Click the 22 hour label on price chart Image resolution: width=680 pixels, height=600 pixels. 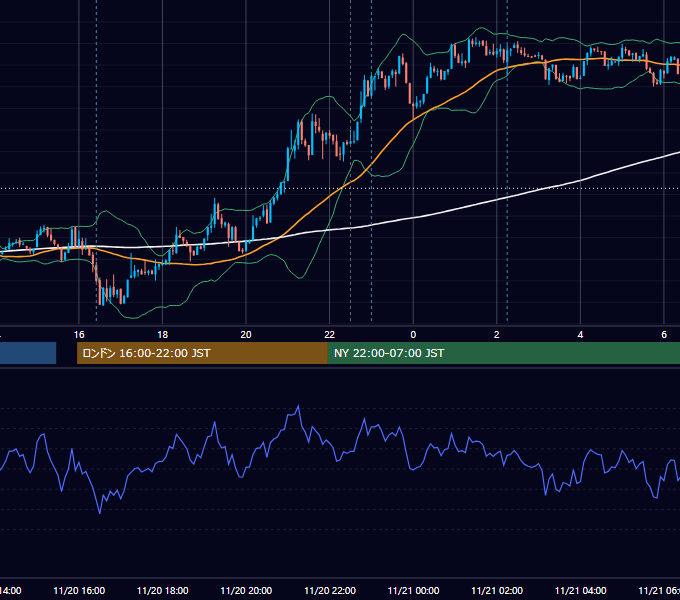(330, 335)
